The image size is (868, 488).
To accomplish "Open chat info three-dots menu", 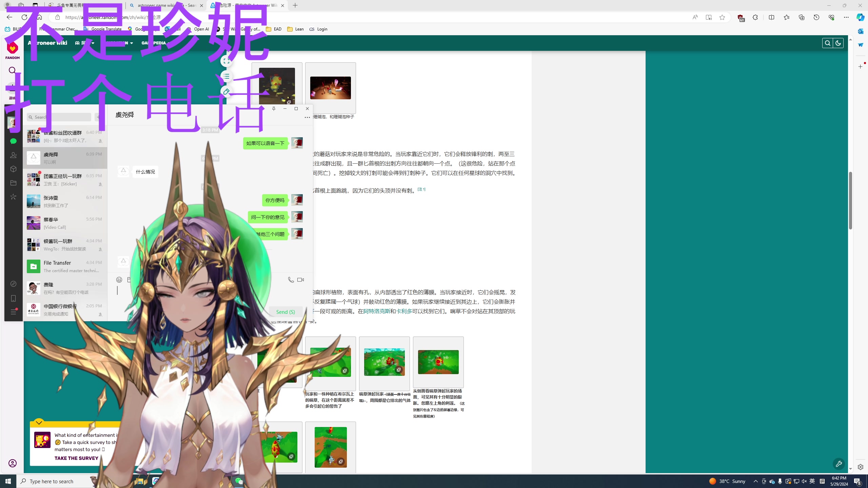I will (307, 117).
